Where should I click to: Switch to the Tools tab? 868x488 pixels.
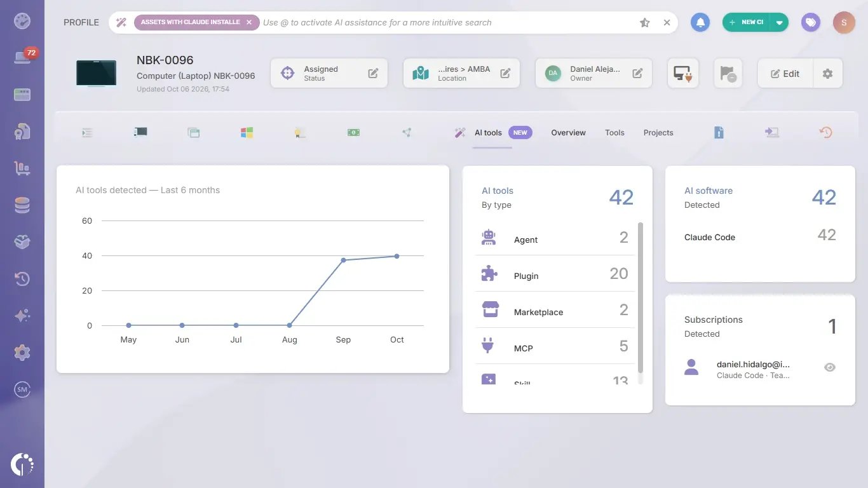(x=614, y=133)
